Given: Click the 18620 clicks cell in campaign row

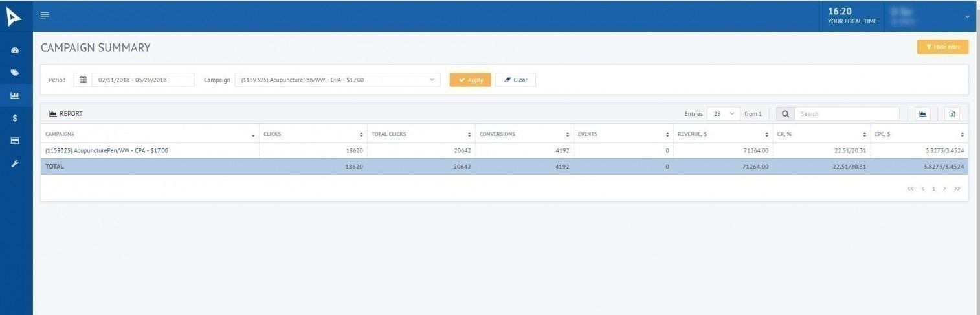Looking at the screenshot, I should (313, 150).
